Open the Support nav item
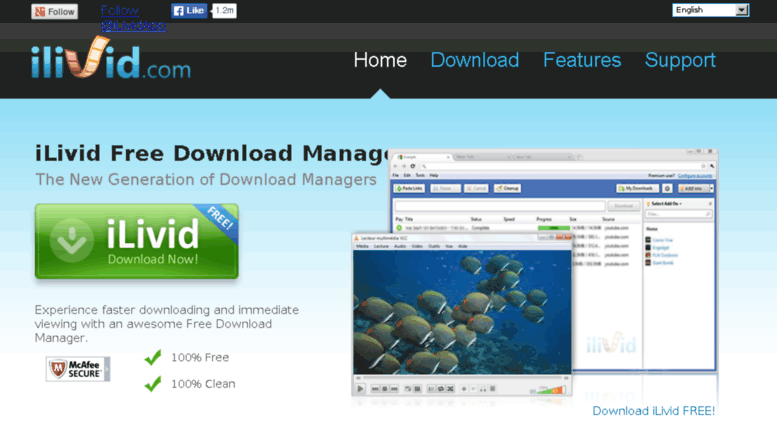Image resolution: width=777 pixels, height=423 pixels. [680, 60]
